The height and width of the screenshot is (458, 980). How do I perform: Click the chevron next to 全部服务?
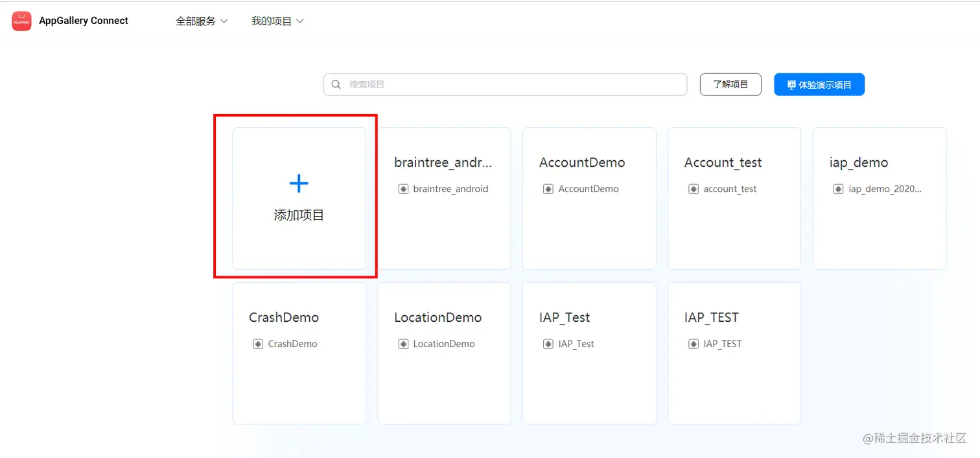[224, 21]
